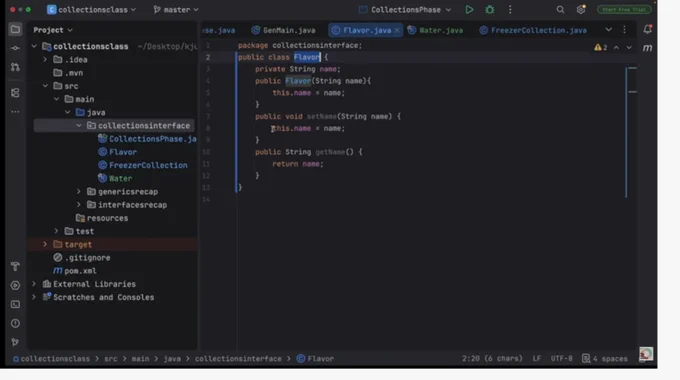Select Flavor class in project tree
This screenshot has width=680, height=380.
118,152
